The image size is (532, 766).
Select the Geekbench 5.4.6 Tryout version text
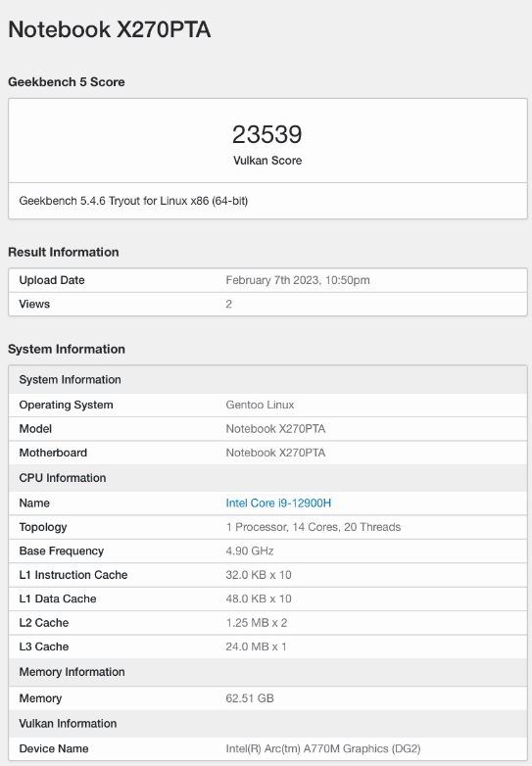pyautogui.click(x=133, y=201)
